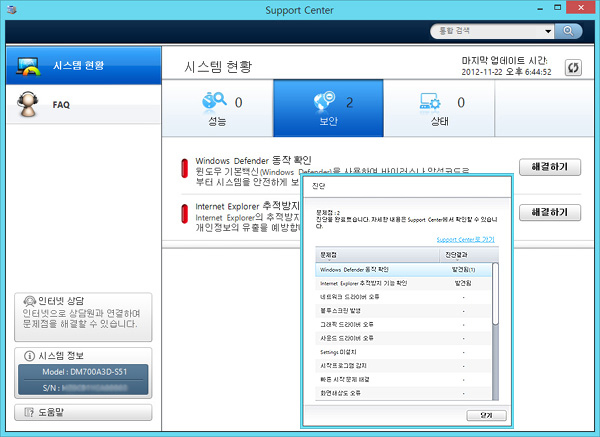Click the Support Center title bar app icon
600x437 pixels.
pos(12,10)
